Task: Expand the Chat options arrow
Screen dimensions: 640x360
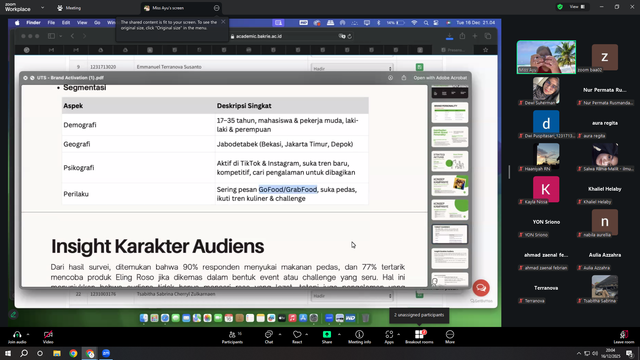Action: (x=280, y=334)
